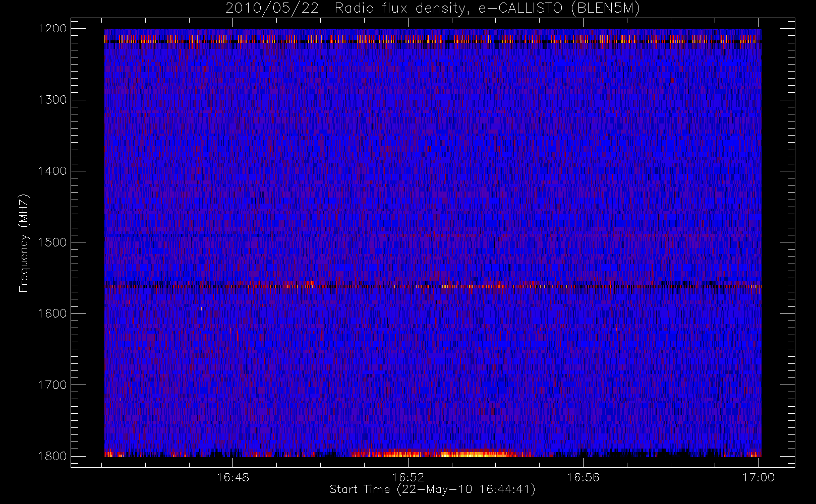Image resolution: width=816 pixels, height=504 pixels.
Task: Click the 1400 frequency tick label
Action: coord(53,171)
